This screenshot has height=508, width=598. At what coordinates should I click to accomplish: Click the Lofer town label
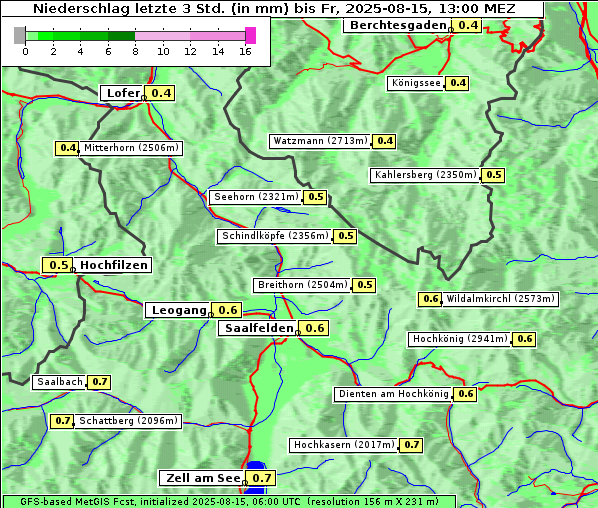point(122,93)
